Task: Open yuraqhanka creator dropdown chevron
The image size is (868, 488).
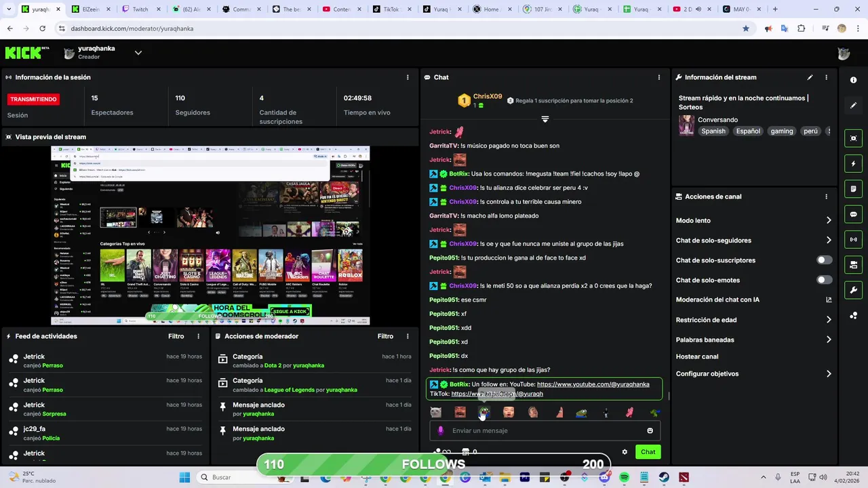Action: (138, 53)
